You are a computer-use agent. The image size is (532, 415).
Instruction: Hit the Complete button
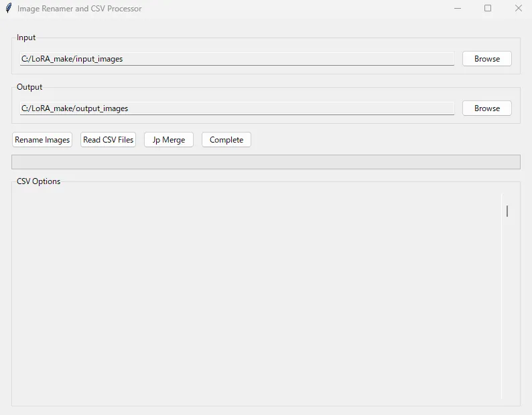click(x=226, y=140)
